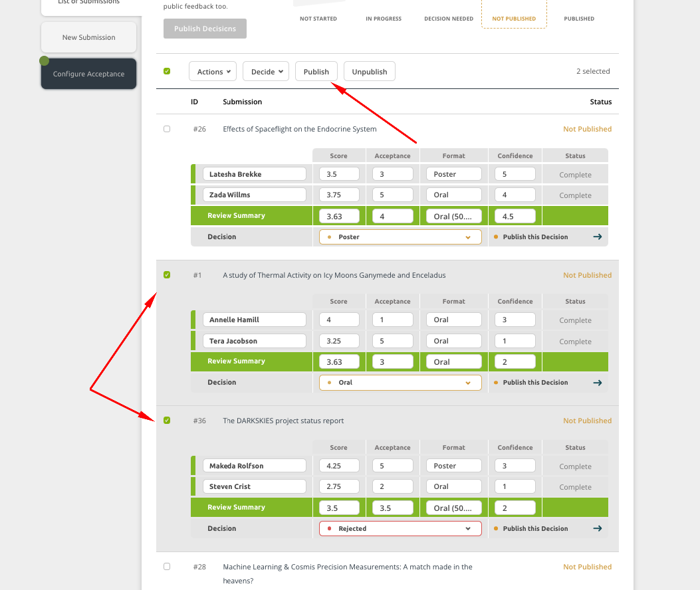This screenshot has width=700, height=590.
Task: Expand the Oral decision dropdown for #1
Action: [x=400, y=383]
